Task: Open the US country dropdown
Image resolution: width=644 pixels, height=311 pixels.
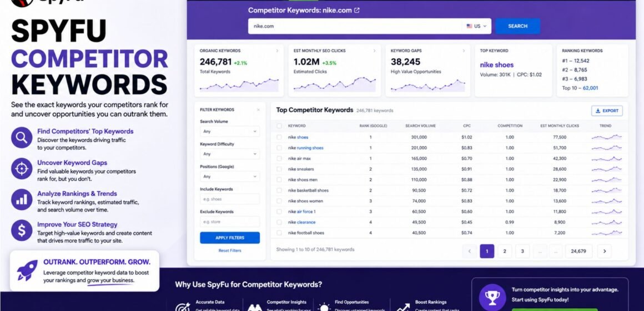Action: point(476,26)
